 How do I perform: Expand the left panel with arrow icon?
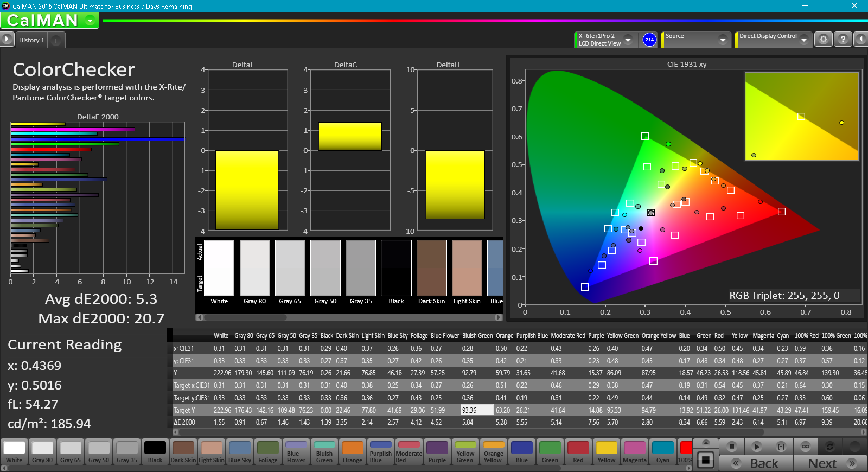(7, 39)
